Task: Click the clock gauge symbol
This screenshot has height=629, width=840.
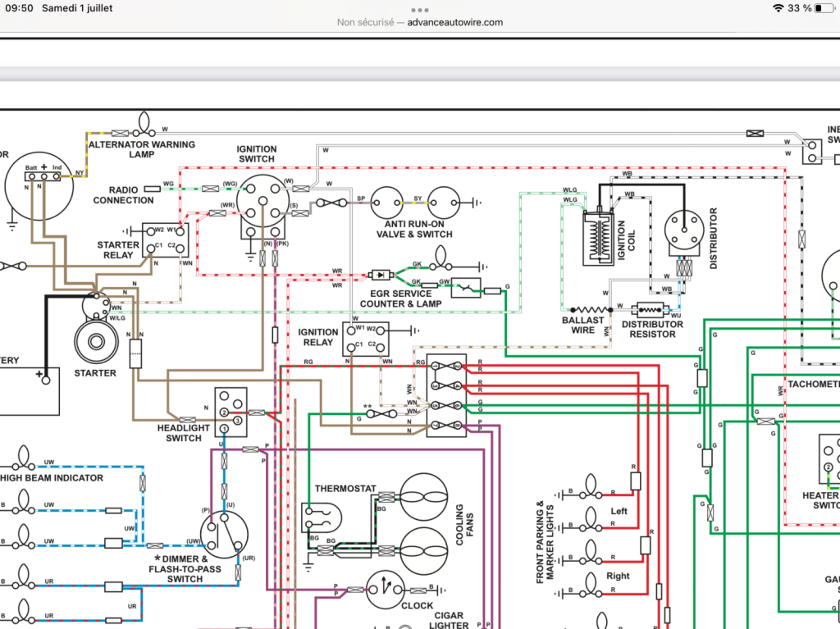Action: pos(386,590)
